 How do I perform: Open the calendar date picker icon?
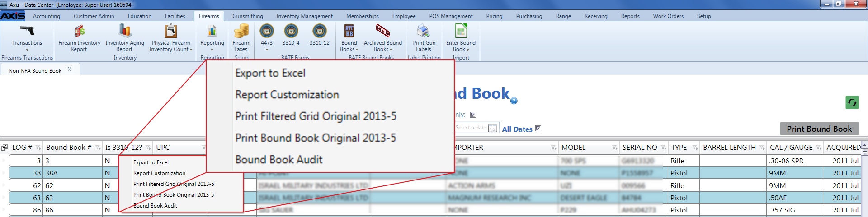coord(492,128)
